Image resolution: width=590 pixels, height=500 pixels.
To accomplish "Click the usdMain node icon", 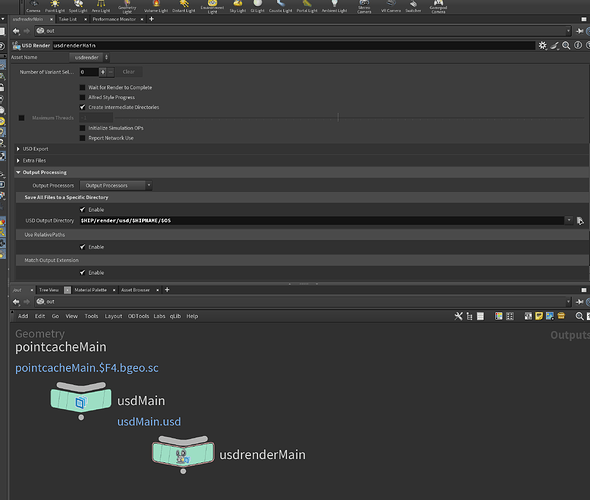I will [x=81, y=398].
